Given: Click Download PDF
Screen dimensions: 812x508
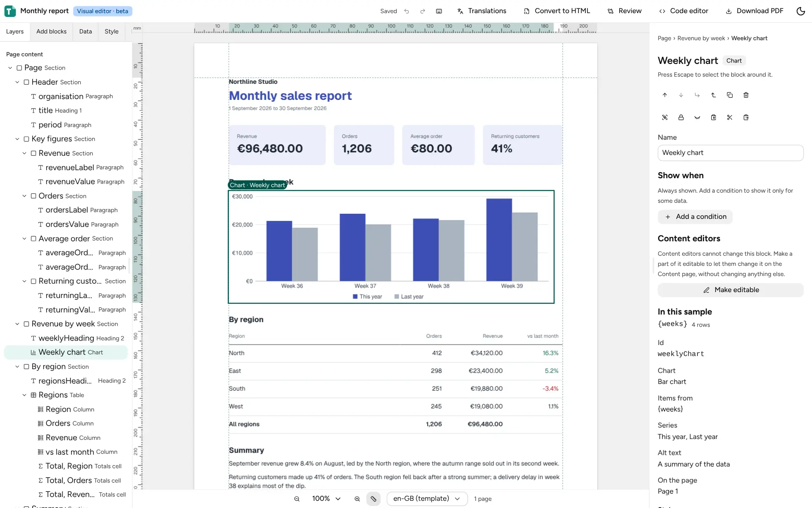Looking at the screenshot, I should tap(754, 11).
